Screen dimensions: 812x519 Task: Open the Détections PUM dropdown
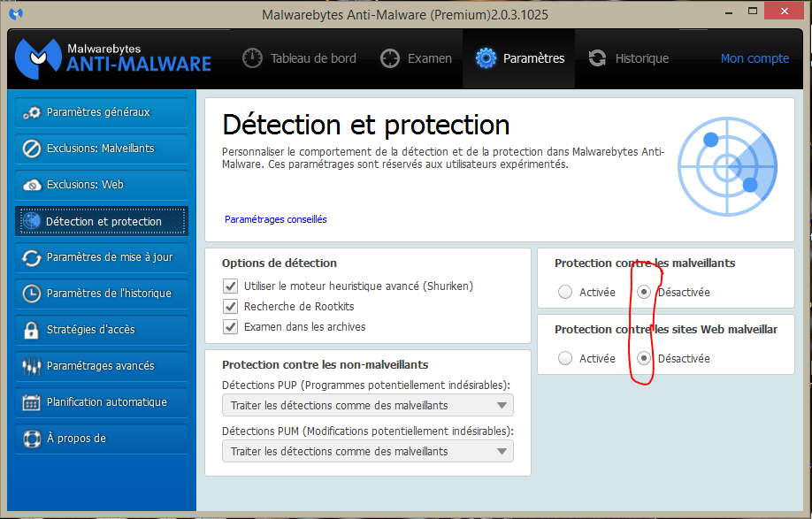pyautogui.click(x=368, y=451)
